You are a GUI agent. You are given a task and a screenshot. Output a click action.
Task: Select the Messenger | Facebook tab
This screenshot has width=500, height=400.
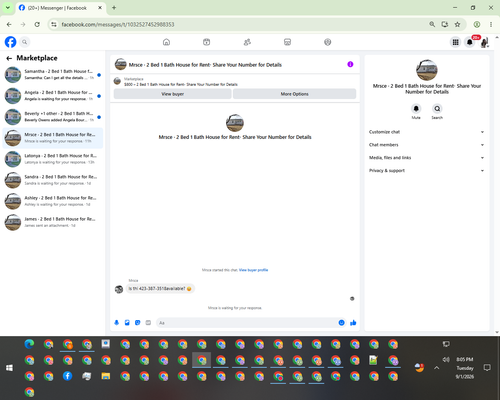click(61, 8)
